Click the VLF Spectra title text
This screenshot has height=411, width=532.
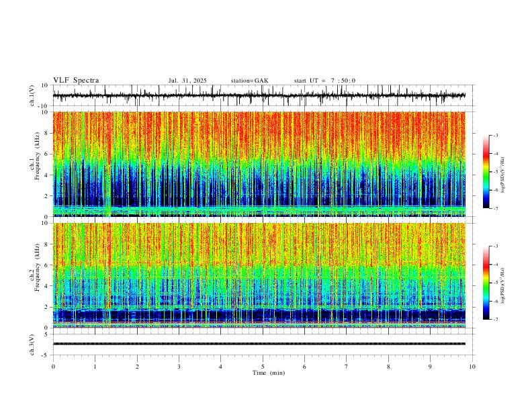point(76,81)
